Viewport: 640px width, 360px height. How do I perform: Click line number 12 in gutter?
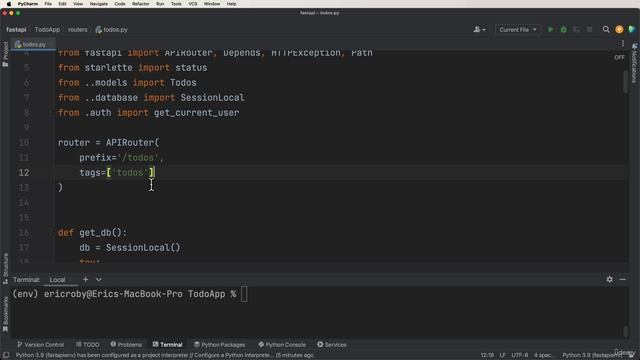coord(24,173)
